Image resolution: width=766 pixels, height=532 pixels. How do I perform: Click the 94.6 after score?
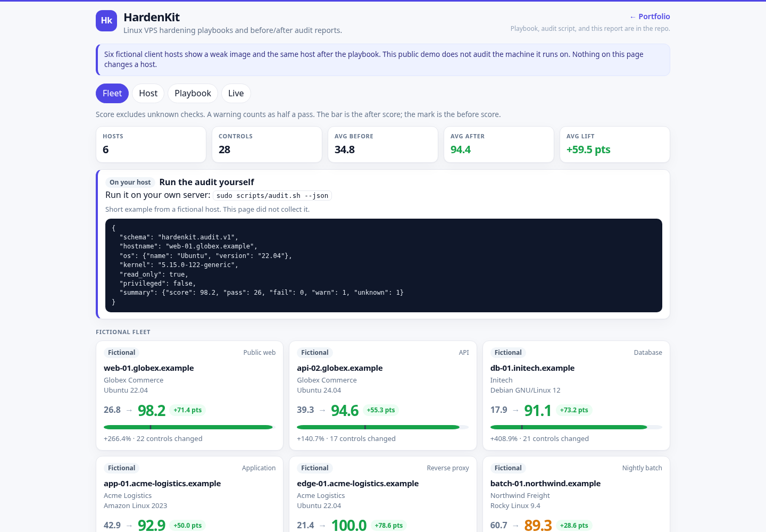coord(345,411)
